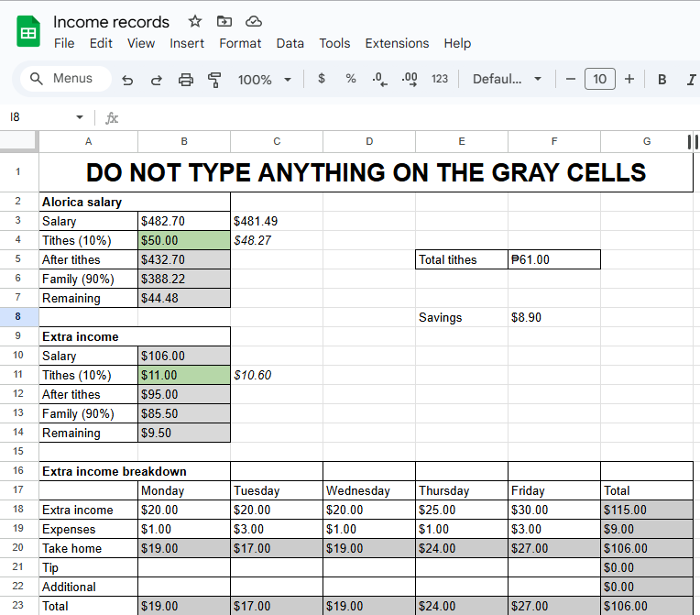Apply percent format icon
The image size is (700, 615).
coord(351,79)
